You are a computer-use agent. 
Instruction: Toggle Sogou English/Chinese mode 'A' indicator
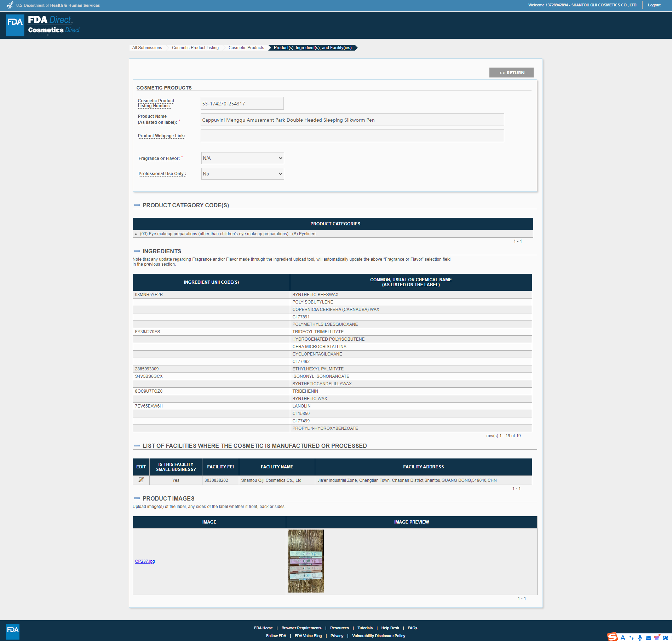point(623,637)
